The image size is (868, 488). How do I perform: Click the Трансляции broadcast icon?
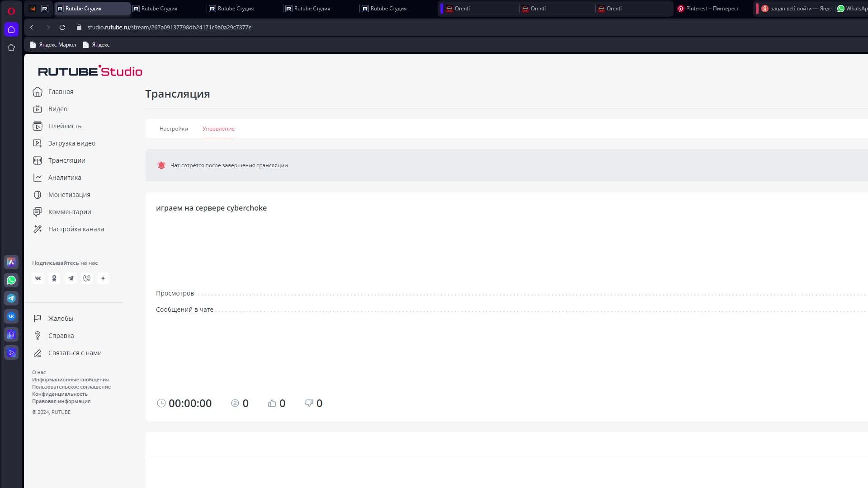coord(38,160)
